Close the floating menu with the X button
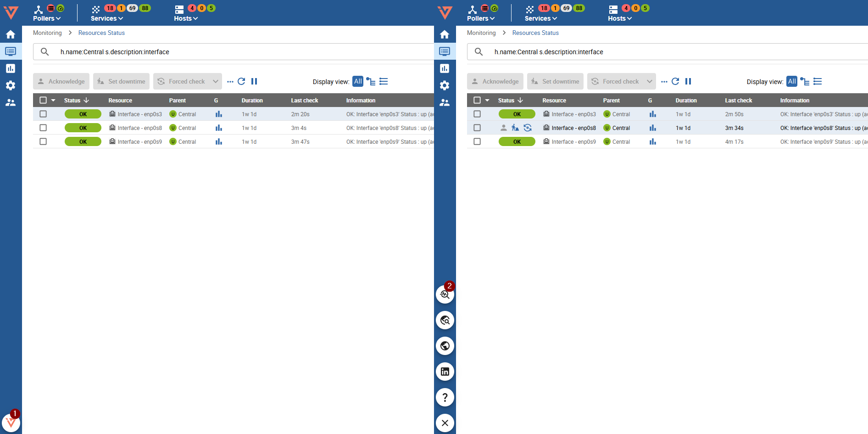Image resolution: width=868 pixels, height=434 pixels. click(x=445, y=423)
